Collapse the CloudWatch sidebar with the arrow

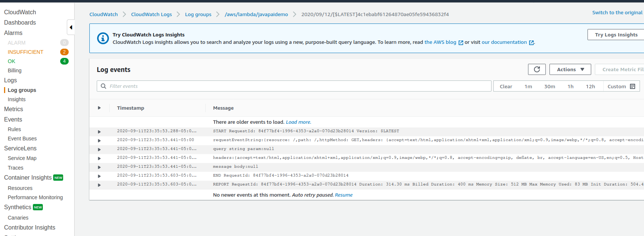(x=71, y=27)
